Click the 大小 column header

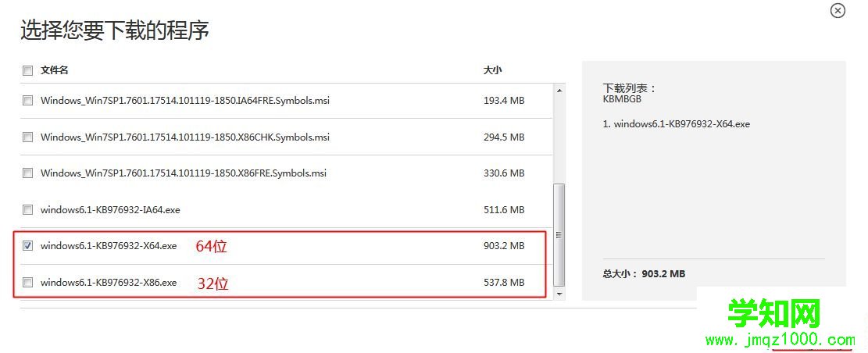click(492, 70)
